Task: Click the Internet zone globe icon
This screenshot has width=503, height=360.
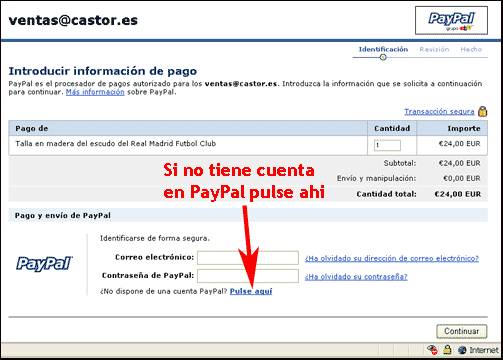Action: pos(462,350)
